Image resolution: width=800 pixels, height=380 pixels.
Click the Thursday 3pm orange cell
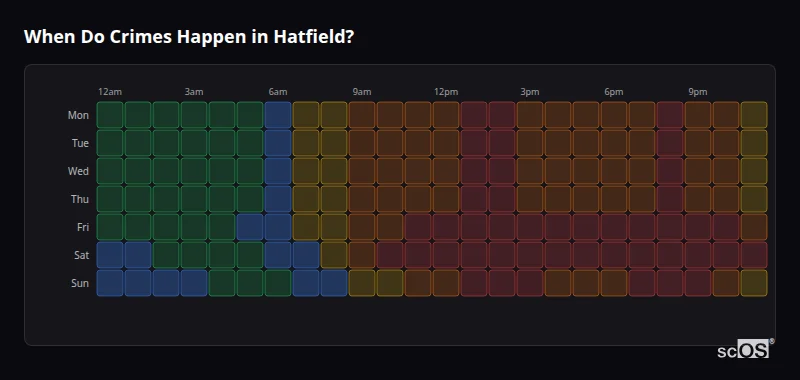(530, 199)
